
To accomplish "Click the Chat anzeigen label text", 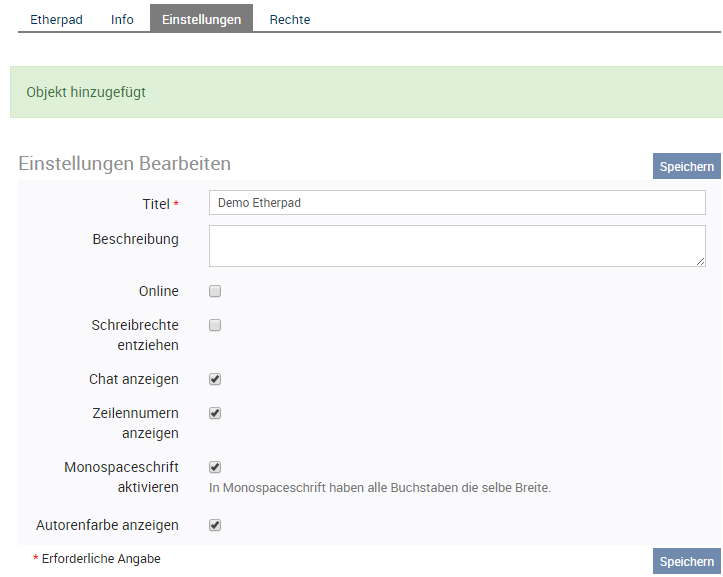I will [134, 379].
